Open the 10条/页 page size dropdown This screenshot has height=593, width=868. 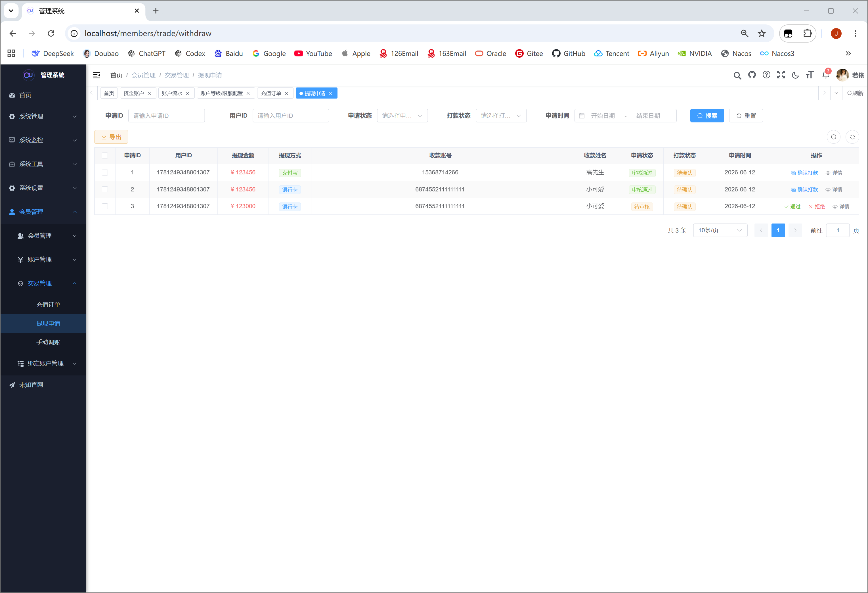[720, 230]
